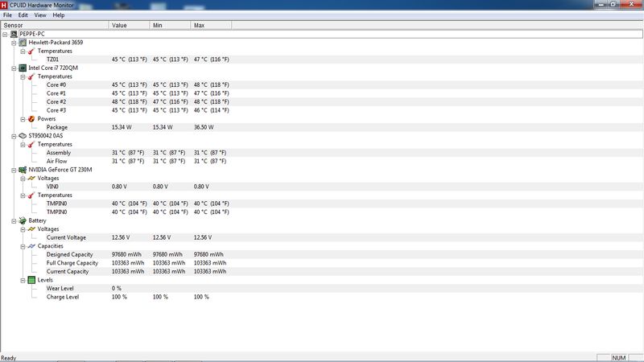Open the View menu
Image resolution: width=644 pixels, height=362 pixels.
pos(39,15)
